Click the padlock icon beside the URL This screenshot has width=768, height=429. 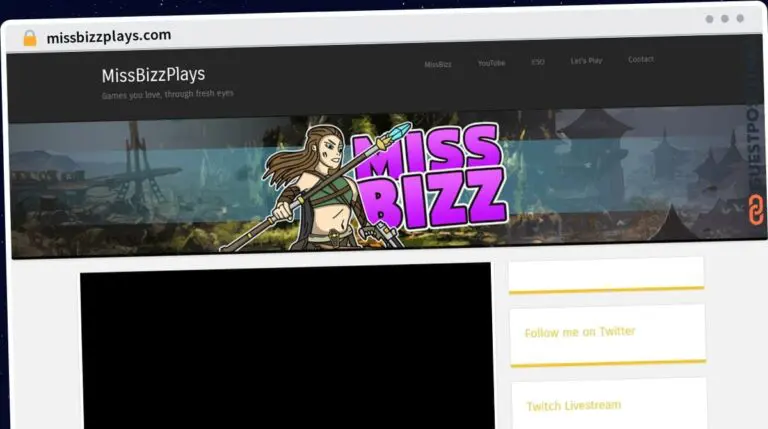30,38
